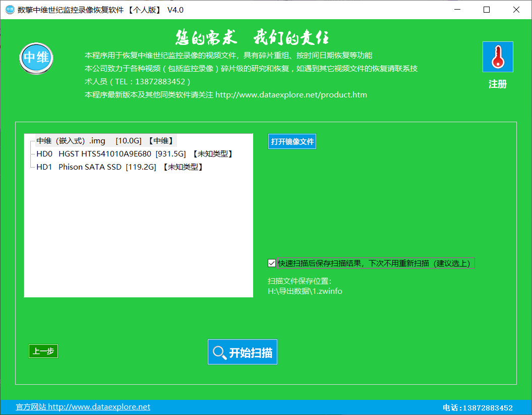The width and height of the screenshot is (532, 415).
Task: Click the 注册 label under the key icon
Action: tap(498, 84)
